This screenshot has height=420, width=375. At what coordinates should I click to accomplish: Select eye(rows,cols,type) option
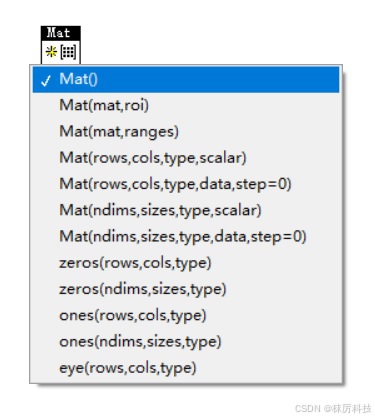[x=186, y=368]
